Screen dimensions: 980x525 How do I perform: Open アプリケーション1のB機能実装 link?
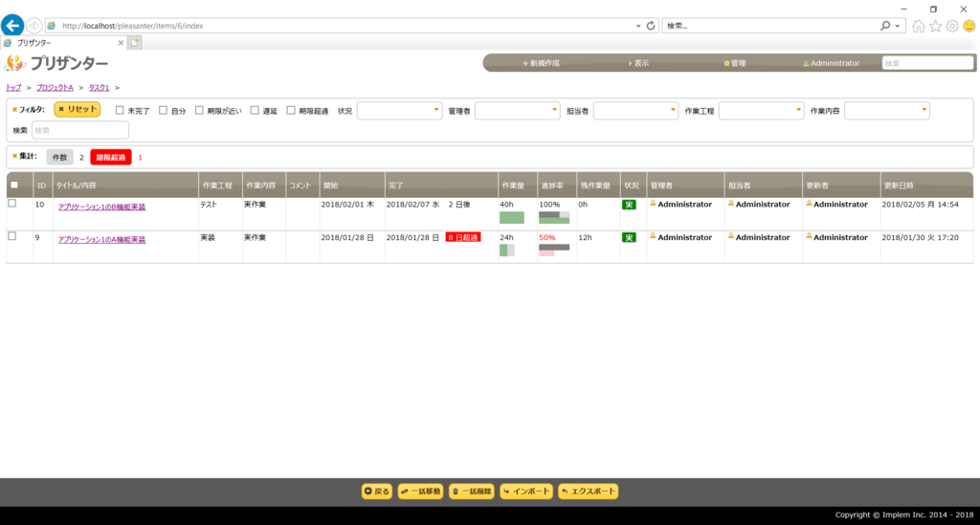[x=101, y=207]
